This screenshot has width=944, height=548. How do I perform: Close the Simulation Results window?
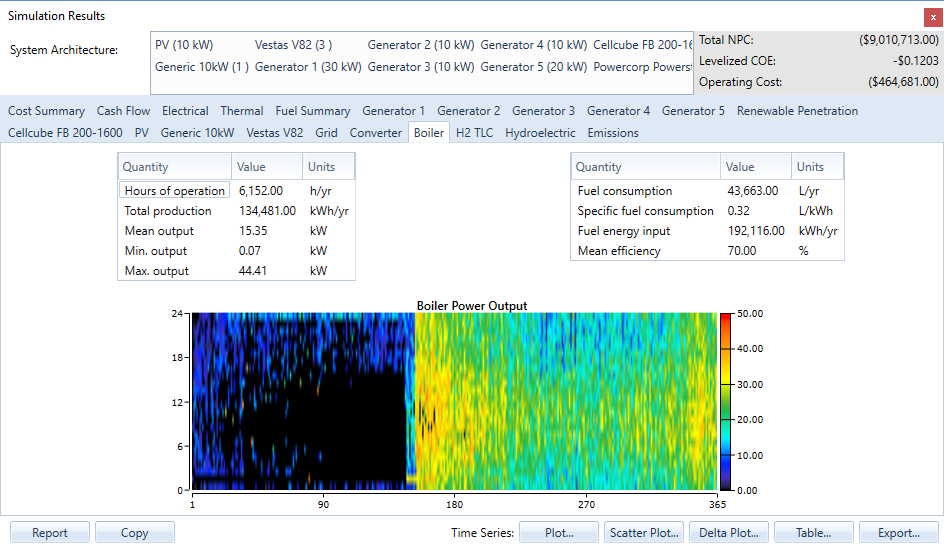933,17
